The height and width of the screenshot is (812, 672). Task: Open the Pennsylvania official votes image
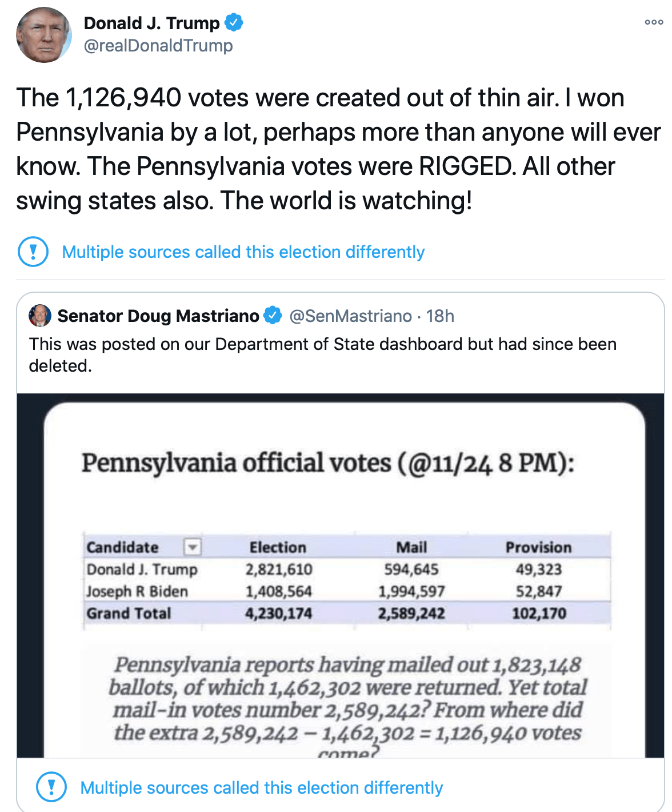[341, 575]
